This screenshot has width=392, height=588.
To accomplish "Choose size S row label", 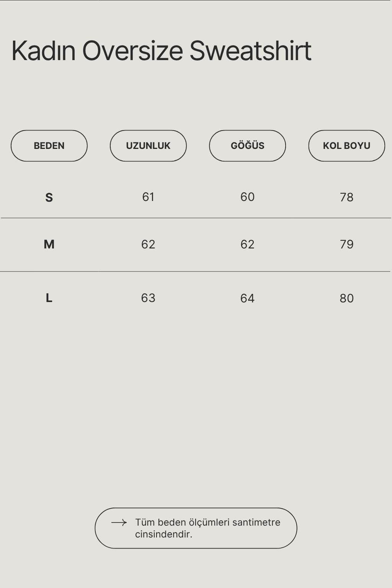I will point(49,198).
